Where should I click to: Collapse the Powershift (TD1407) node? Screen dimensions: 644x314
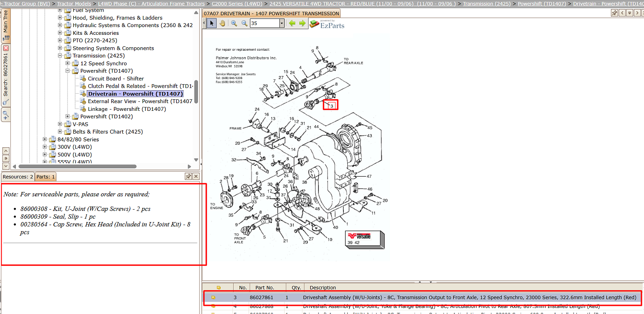point(68,71)
